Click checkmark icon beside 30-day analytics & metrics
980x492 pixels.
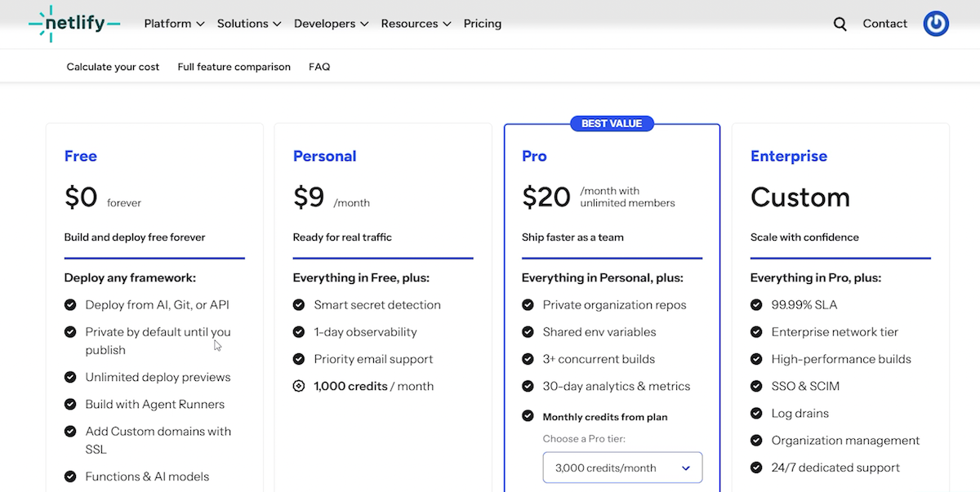pos(528,387)
